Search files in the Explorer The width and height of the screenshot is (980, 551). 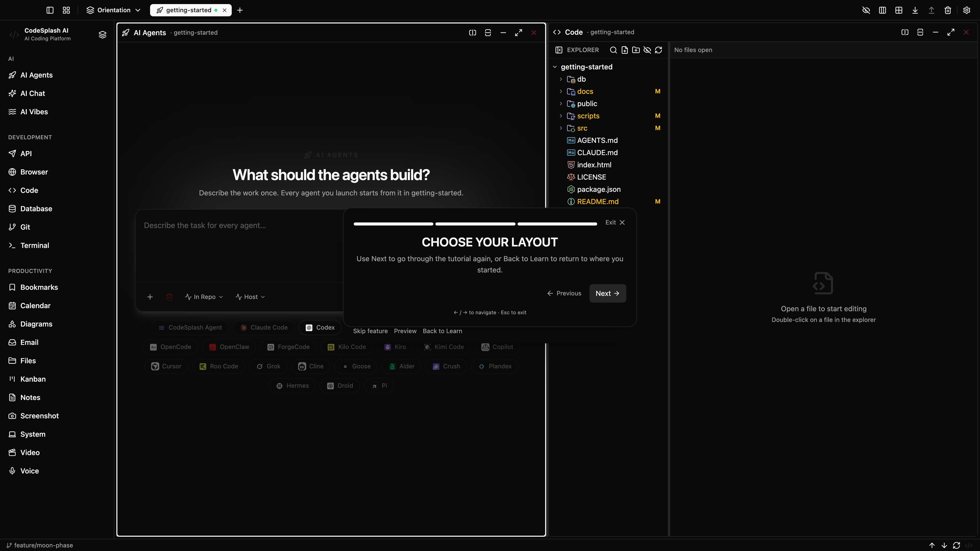613,50
